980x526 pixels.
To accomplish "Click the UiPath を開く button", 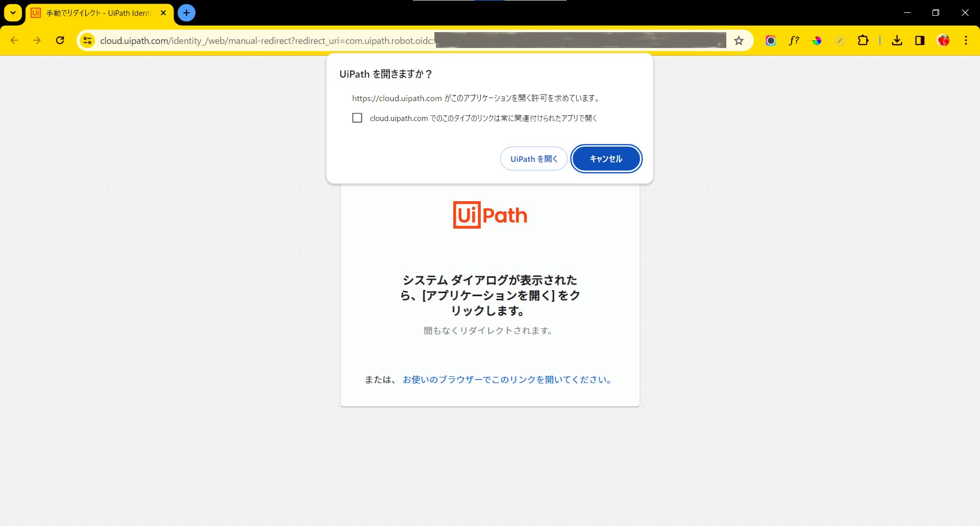I will 534,159.
